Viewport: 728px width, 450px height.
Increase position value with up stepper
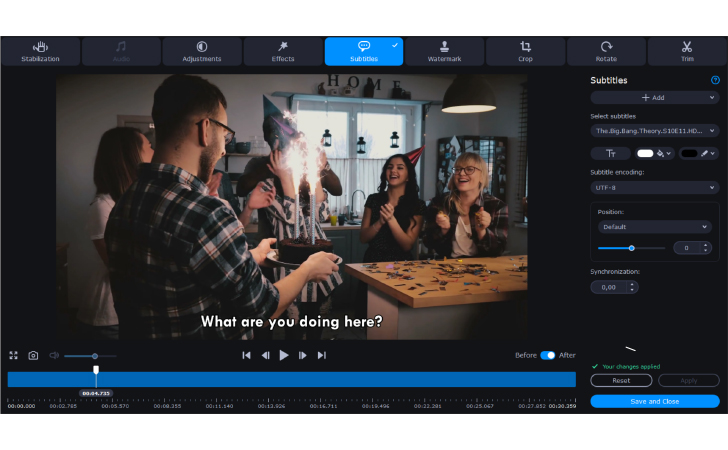(x=706, y=245)
